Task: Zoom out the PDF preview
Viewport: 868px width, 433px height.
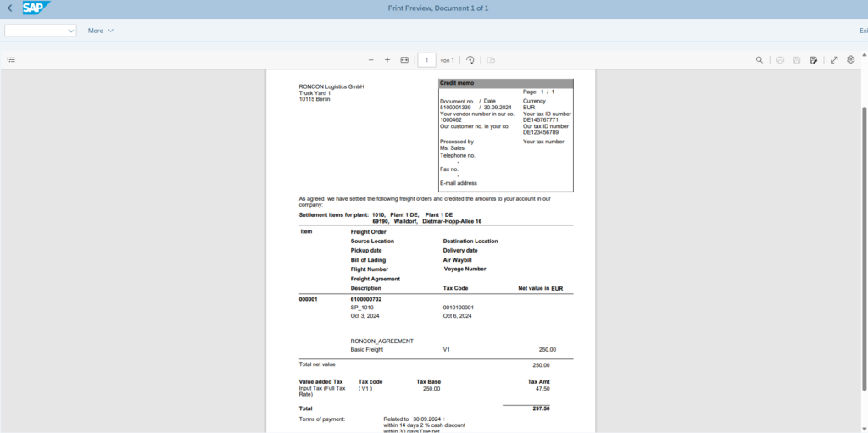Action: coord(371,60)
